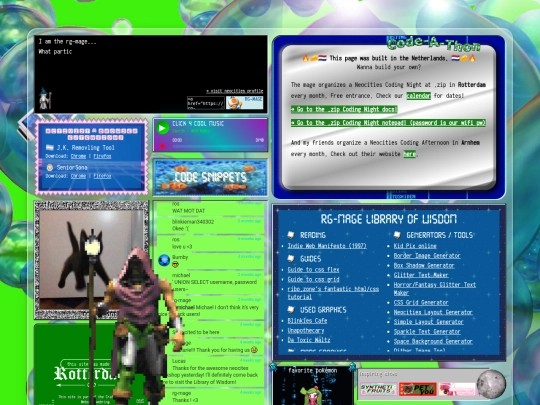
Task: Click the flag icon beside J.K. Removing Tool
Action: click(50, 147)
